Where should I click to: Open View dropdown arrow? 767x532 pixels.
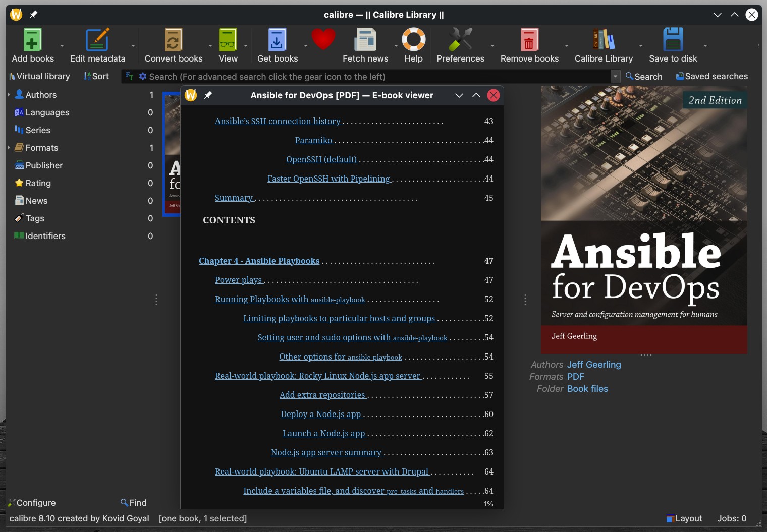[246, 46]
